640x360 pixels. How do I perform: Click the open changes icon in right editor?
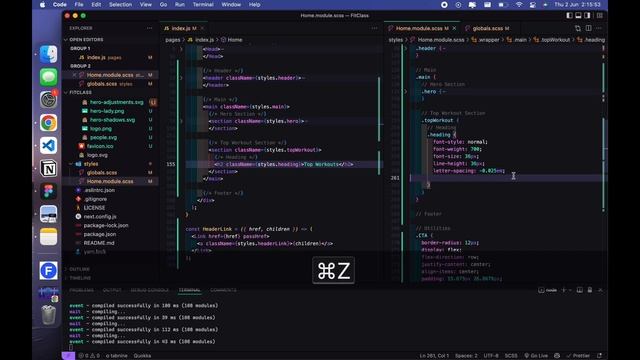pos(578,28)
